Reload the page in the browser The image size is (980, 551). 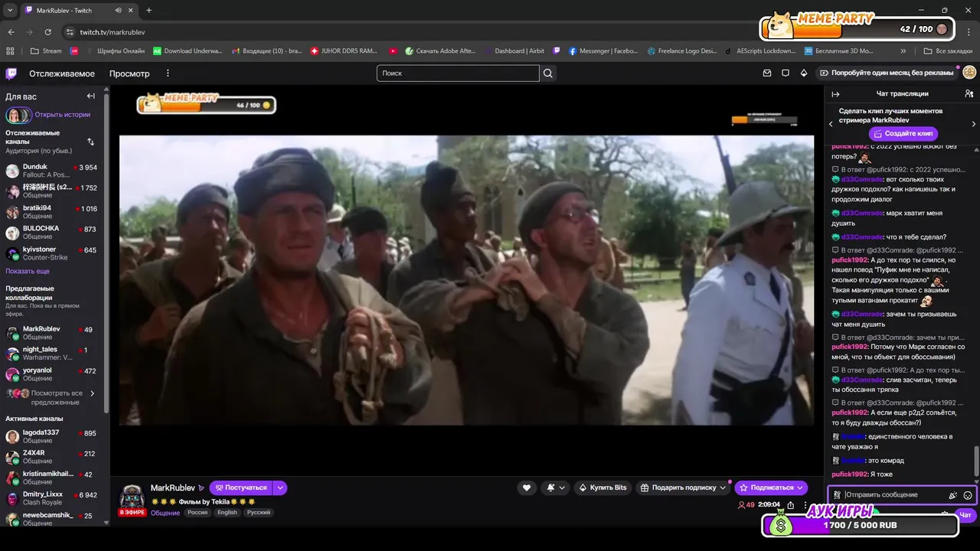coord(47,32)
